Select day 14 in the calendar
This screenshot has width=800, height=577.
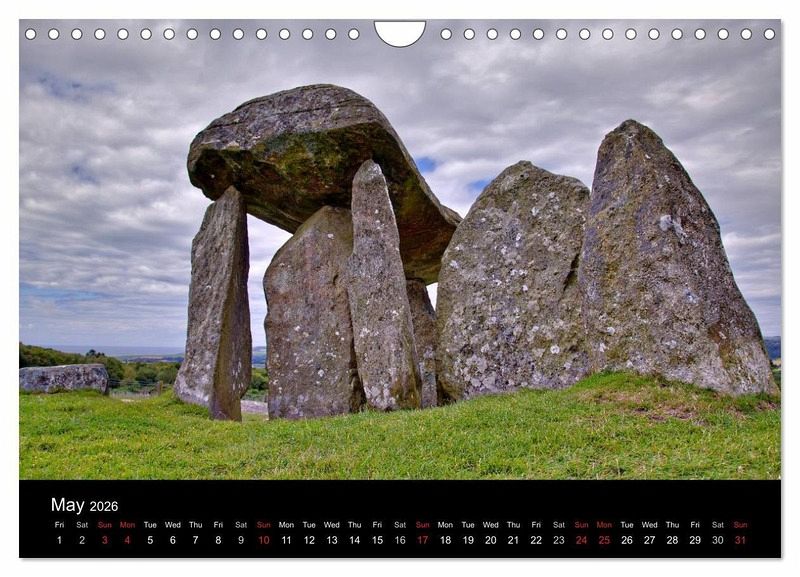tap(355, 540)
